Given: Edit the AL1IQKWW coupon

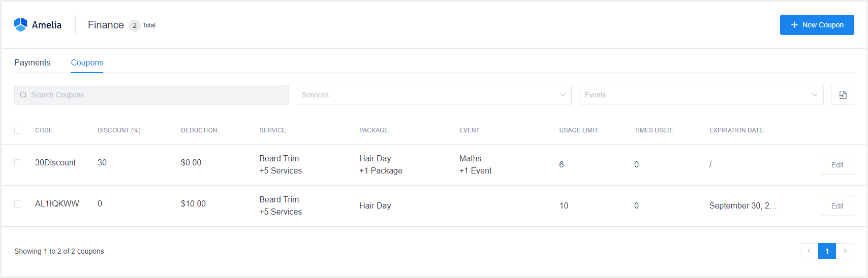Looking at the screenshot, I should (837, 206).
